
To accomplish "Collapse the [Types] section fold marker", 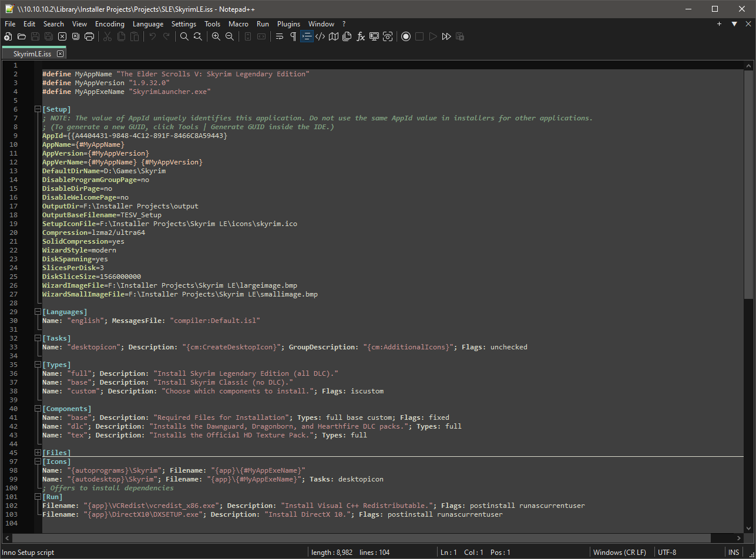I will (38, 365).
